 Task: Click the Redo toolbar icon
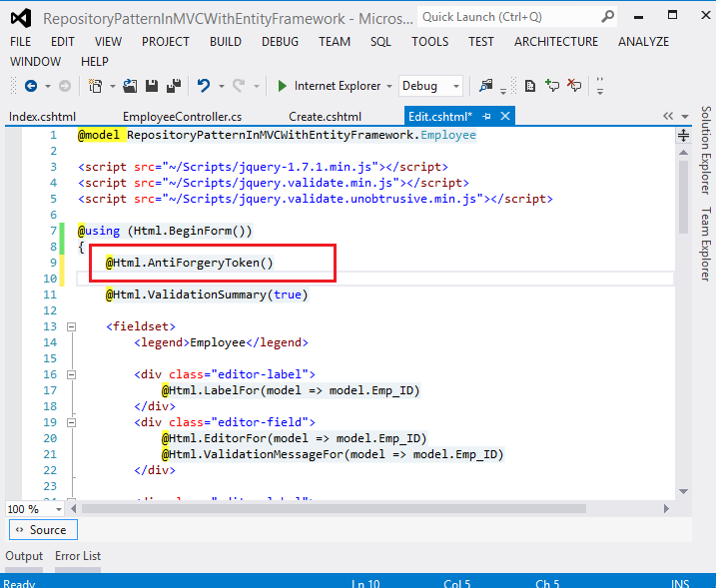(239, 86)
